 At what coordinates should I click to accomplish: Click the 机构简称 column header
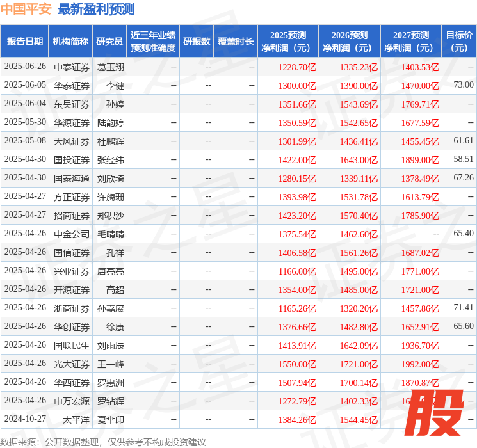[x=70, y=42]
